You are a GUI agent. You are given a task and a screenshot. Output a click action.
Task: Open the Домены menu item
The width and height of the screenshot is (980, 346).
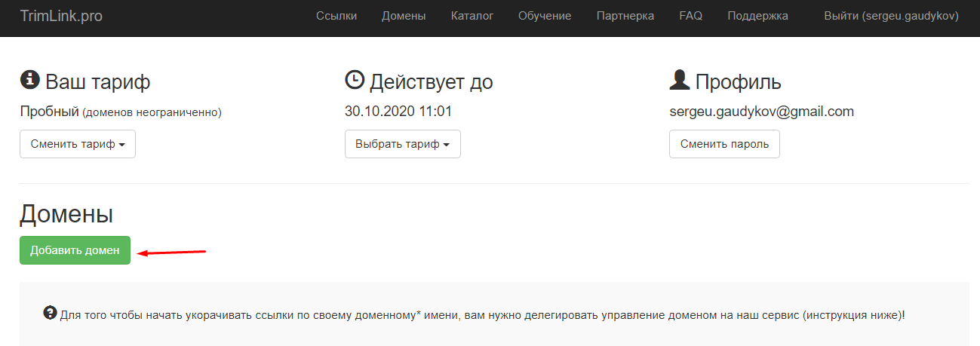point(404,16)
